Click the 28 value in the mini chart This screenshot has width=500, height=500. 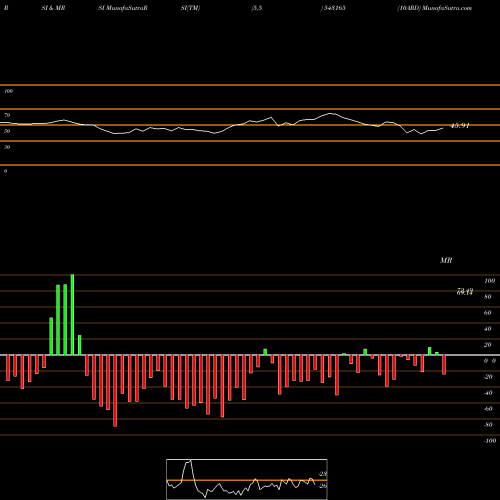click(323, 474)
